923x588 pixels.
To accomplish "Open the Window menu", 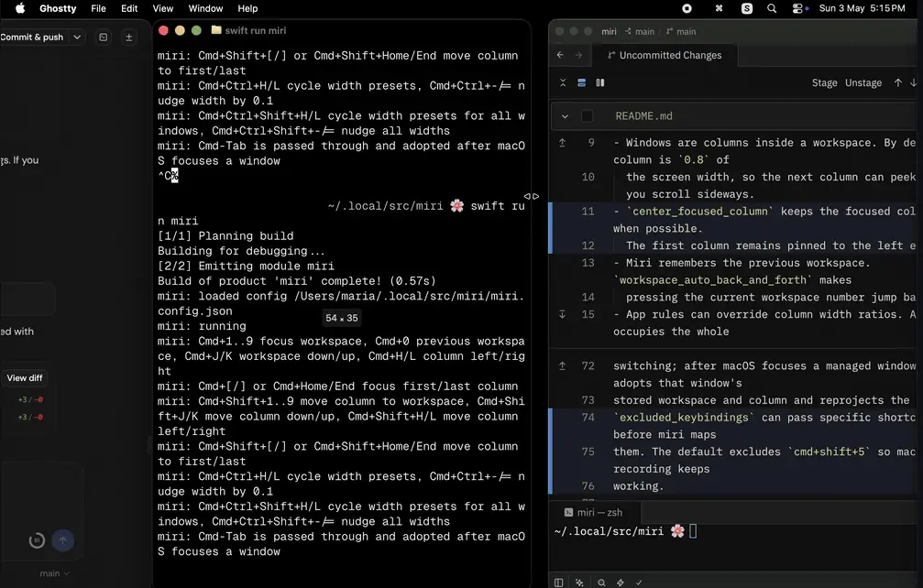I will 205,8.
